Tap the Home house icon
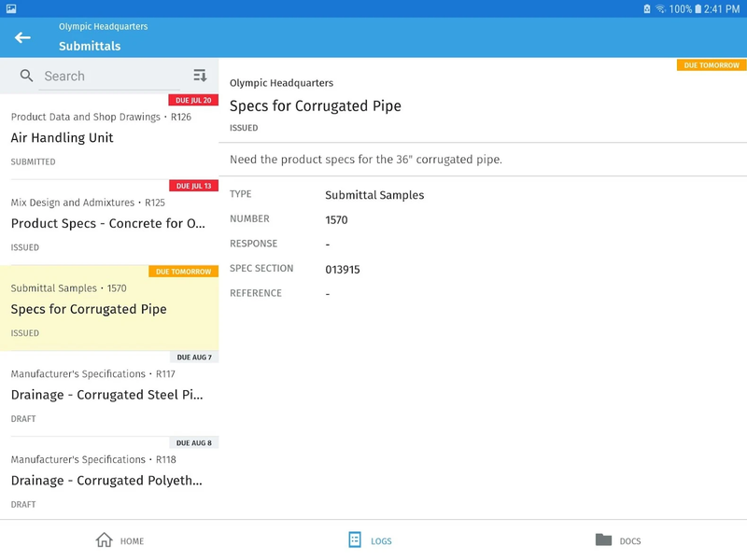Image resolution: width=747 pixels, height=560 pixels. (104, 540)
